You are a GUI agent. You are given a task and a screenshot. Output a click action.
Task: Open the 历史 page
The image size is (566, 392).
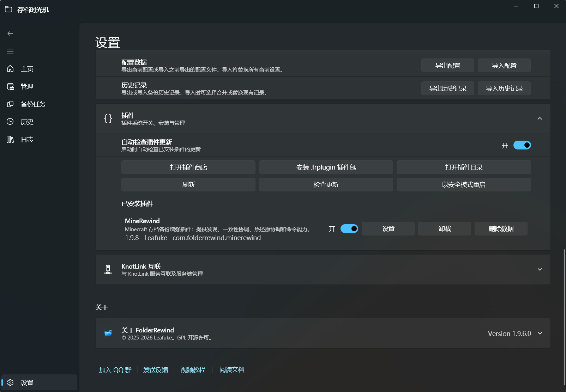(39, 122)
